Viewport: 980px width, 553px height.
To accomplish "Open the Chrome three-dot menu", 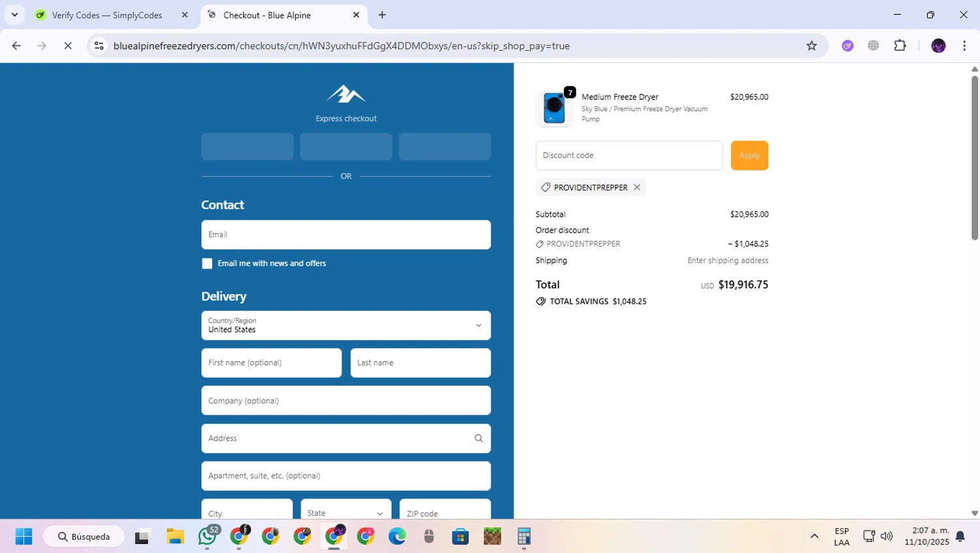I will pyautogui.click(x=964, y=46).
